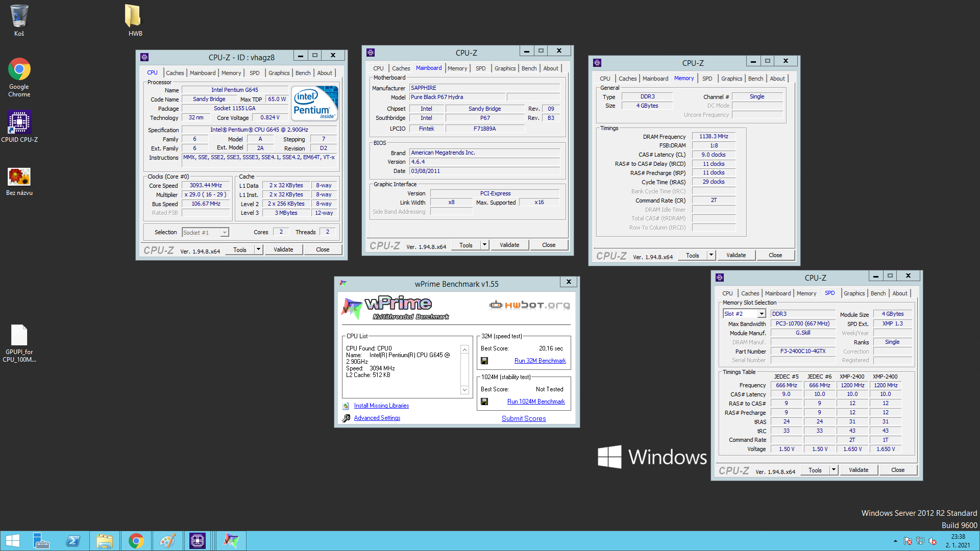This screenshot has width=980, height=551.
Task: Click Tools button in Memory window
Action: click(x=693, y=255)
